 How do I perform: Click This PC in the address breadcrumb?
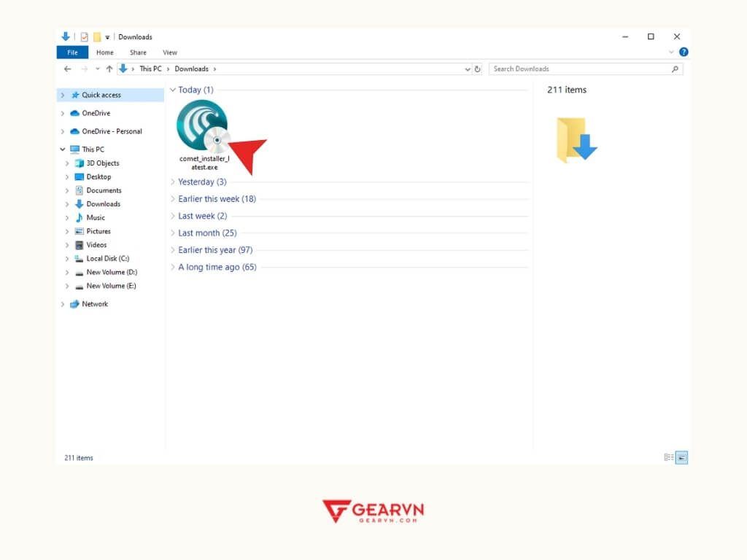pyautogui.click(x=150, y=68)
